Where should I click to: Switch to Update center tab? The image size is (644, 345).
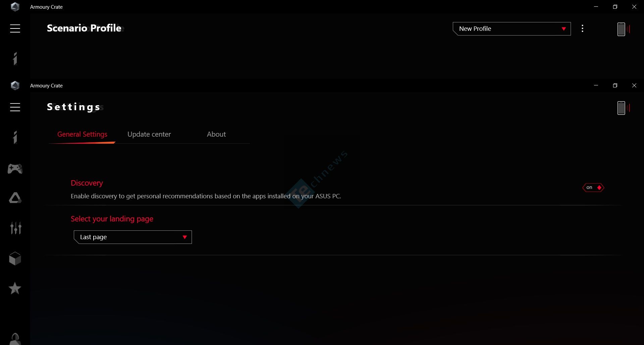pyautogui.click(x=149, y=134)
